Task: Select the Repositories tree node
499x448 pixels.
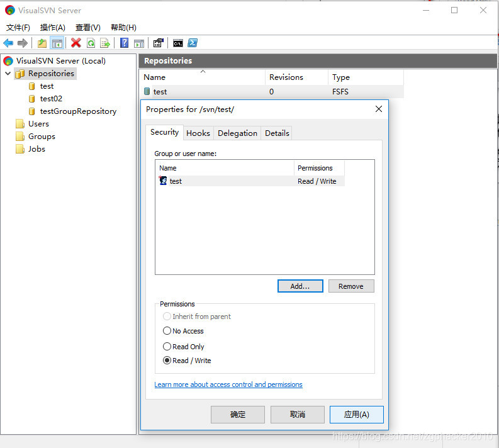Action: (51, 74)
